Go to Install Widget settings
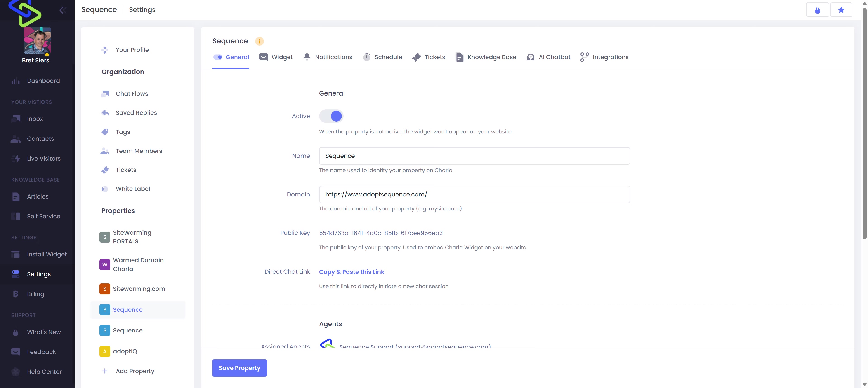 pos(47,254)
